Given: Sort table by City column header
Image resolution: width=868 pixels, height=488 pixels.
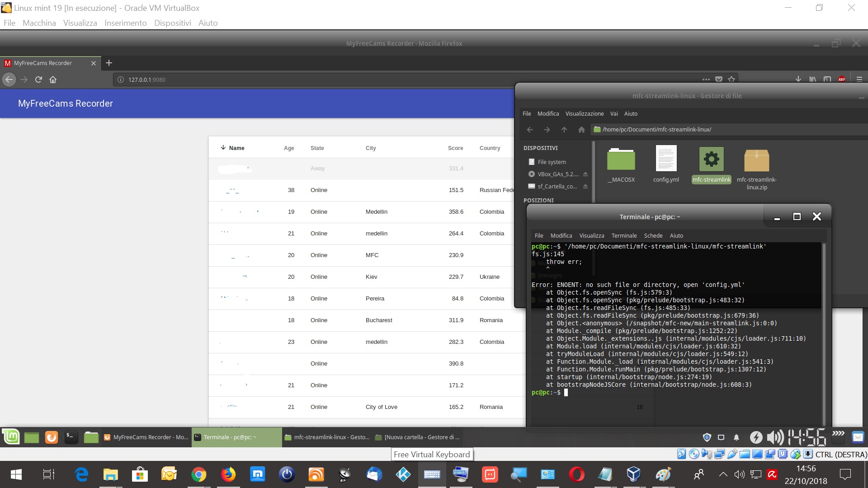Looking at the screenshot, I should 371,148.
